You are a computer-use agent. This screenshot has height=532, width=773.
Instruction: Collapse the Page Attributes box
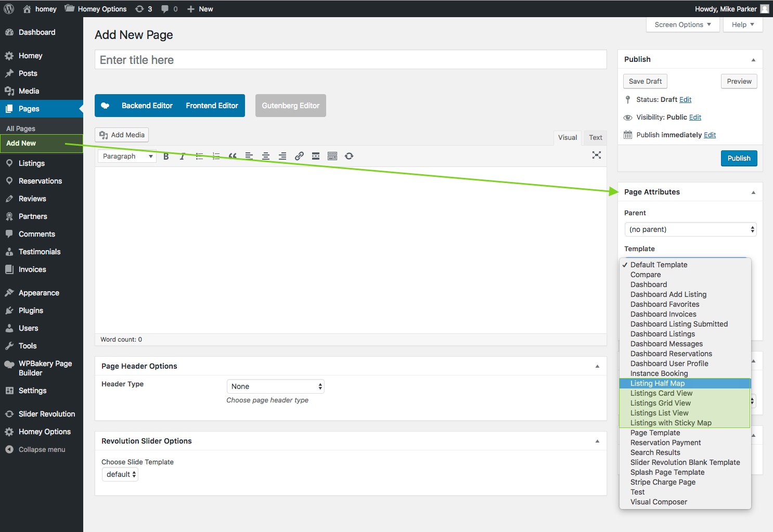(753, 192)
